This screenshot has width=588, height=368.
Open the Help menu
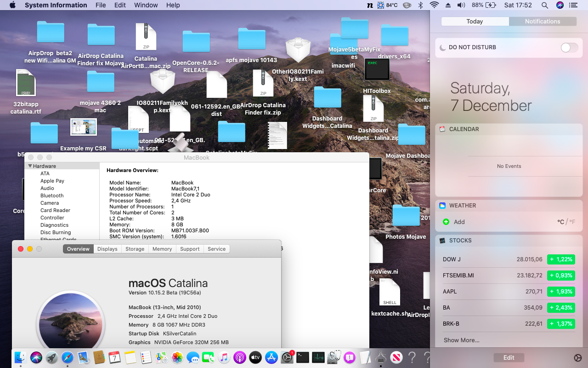click(173, 5)
